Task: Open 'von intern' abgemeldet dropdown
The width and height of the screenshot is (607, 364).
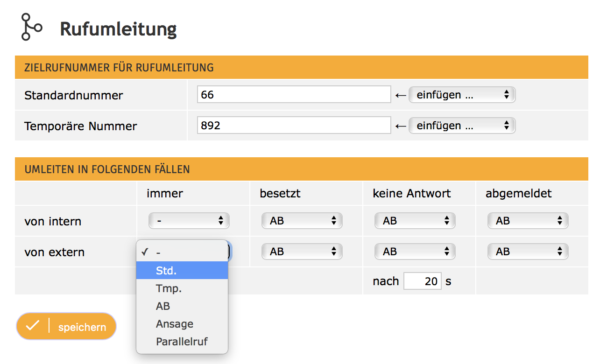Action: (528, 221)
